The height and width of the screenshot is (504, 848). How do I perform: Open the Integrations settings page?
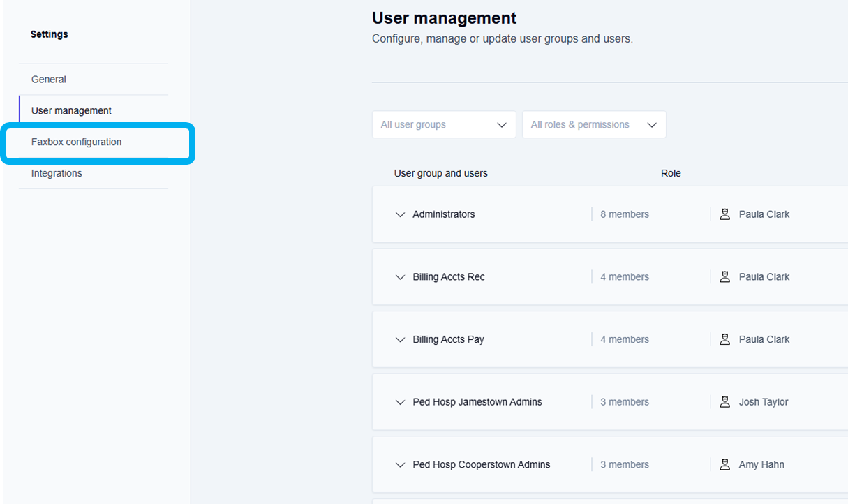[57, 173]
